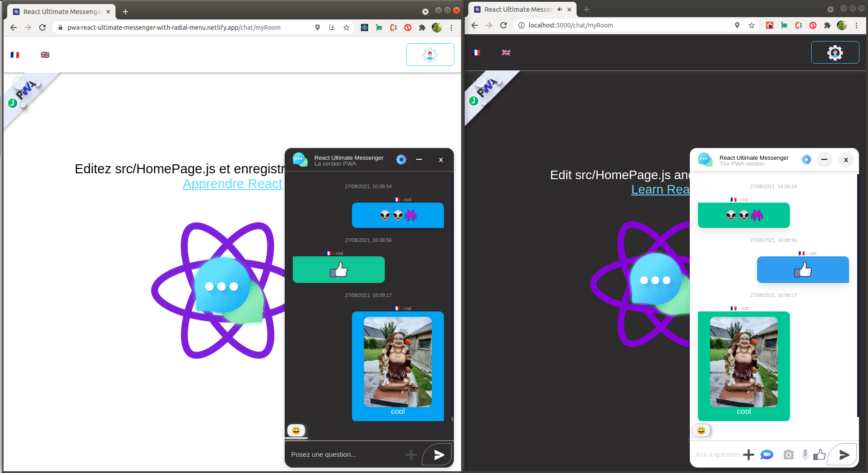Switch right page to English via UK flag
The image size is (868, 473).
(506, 53)
